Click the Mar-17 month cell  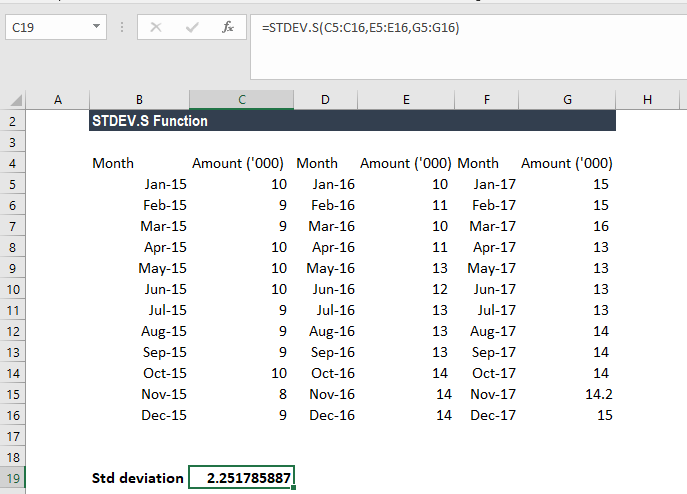pos(487,226)
